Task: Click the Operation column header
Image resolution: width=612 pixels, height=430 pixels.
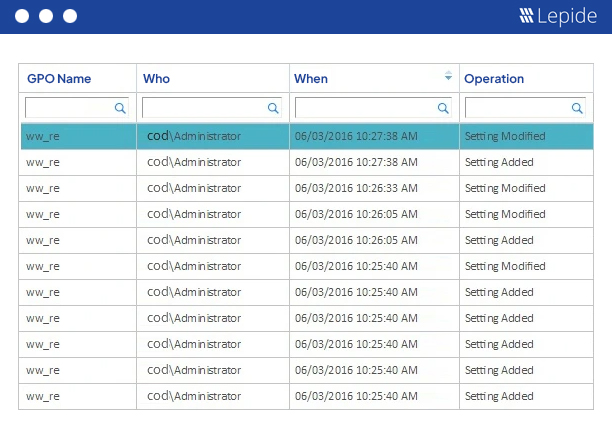Action: click(494, 79)
